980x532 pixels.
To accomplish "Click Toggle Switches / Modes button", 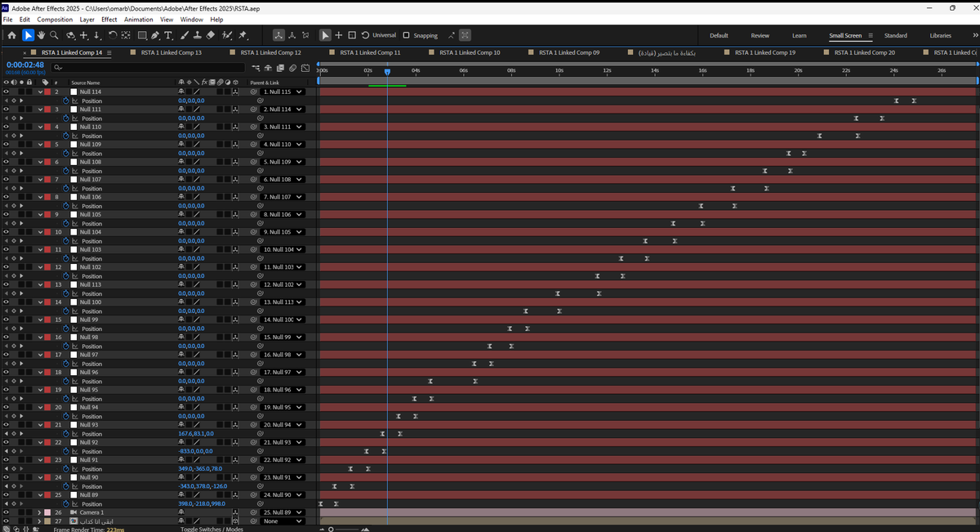I will [x=212, y=529].
